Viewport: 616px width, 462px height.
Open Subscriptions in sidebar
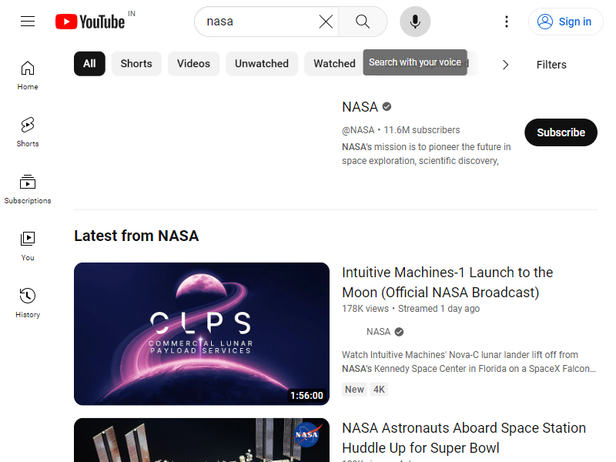pos(28,189)
